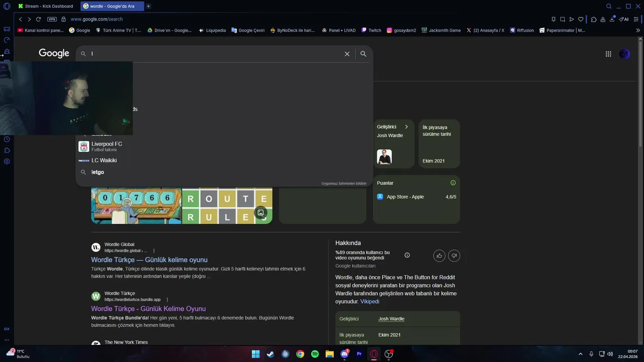
Task: Submit search with magnifier button
Action: coord(363,54)
